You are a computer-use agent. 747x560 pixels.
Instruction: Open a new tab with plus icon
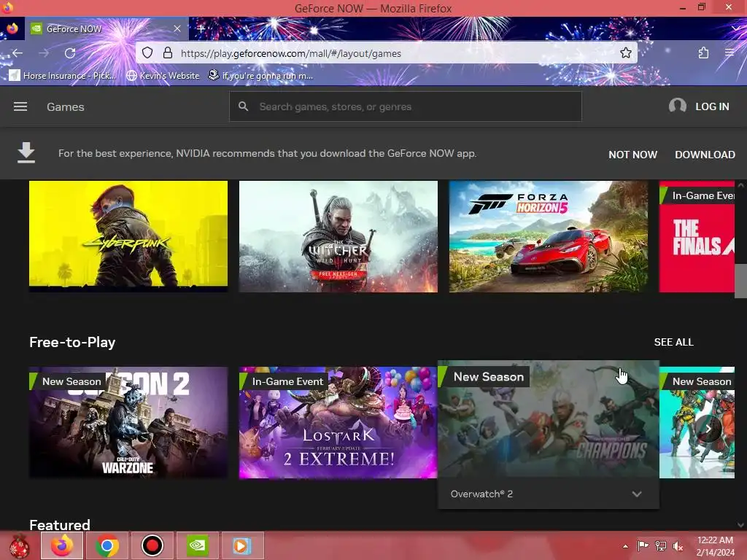201,28
